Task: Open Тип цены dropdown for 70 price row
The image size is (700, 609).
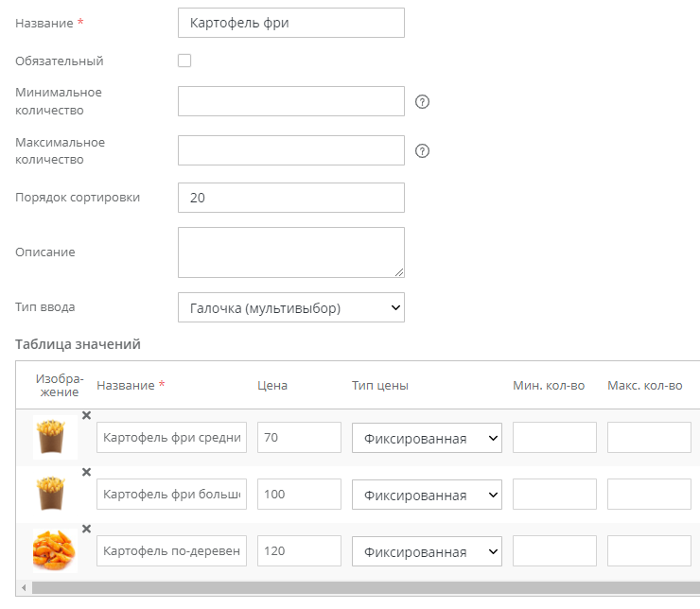Action: coord(427,438)
